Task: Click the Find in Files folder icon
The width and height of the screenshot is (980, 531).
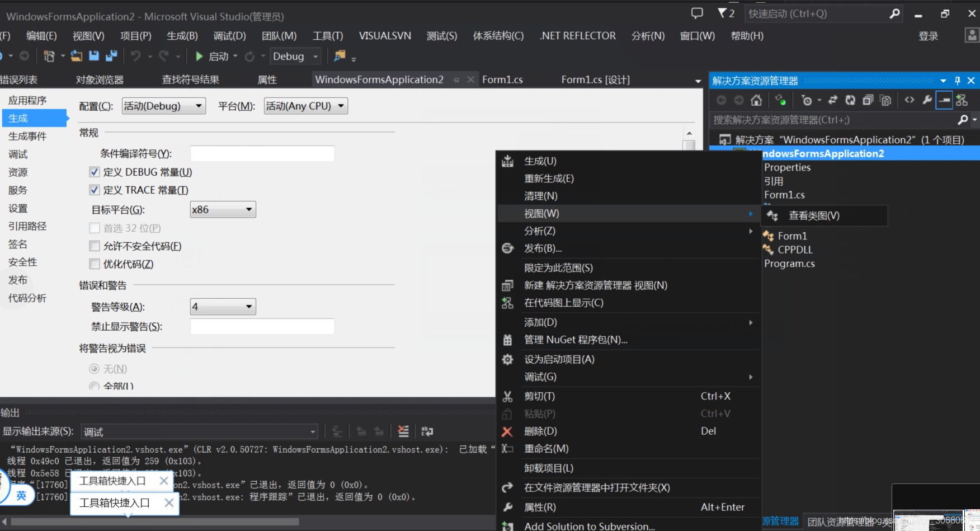Action: pos(340,56)
